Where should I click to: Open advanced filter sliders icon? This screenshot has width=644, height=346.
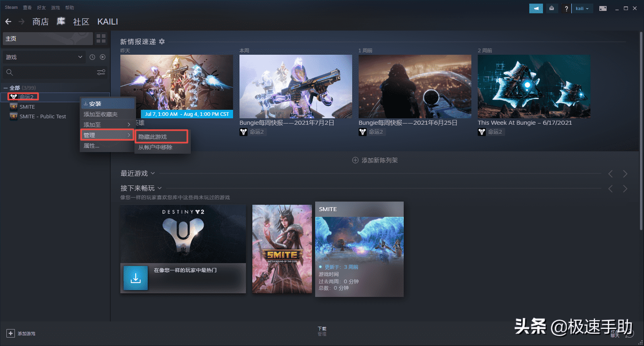[x=101, y=72]
